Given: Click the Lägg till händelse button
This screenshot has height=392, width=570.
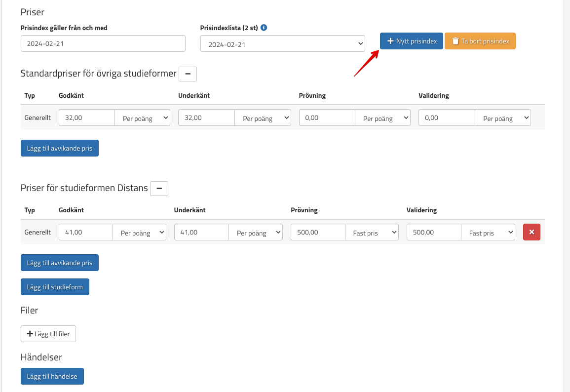Looking at the screenshot, I should 52,376.
